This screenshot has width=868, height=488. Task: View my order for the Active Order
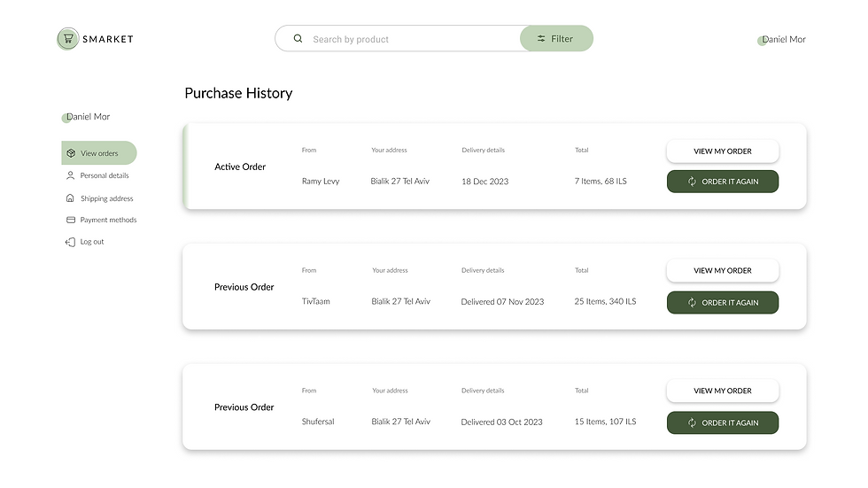[723, 151]
